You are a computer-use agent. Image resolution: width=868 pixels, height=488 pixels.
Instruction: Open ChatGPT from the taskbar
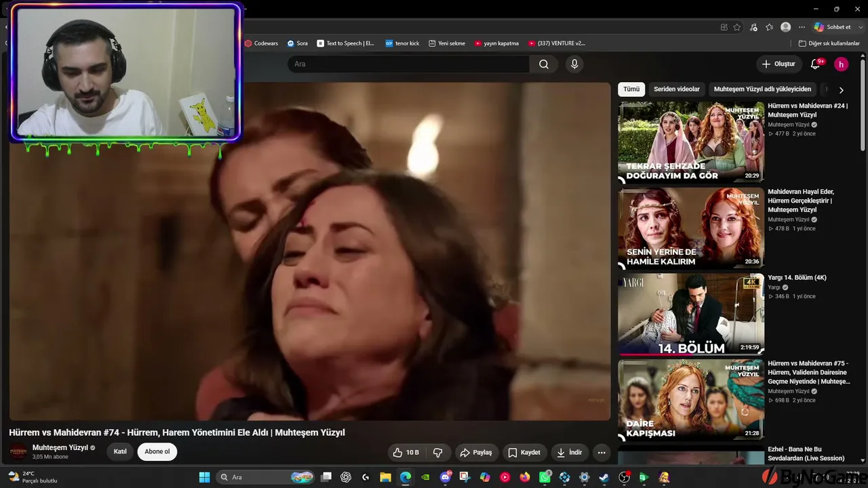(346, 477)
